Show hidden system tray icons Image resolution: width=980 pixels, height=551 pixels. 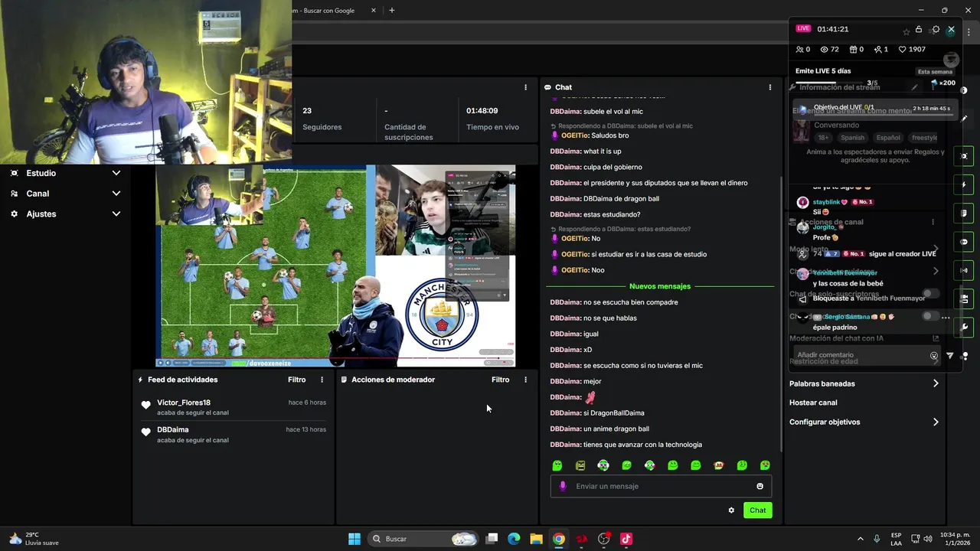tap(860, 539)
